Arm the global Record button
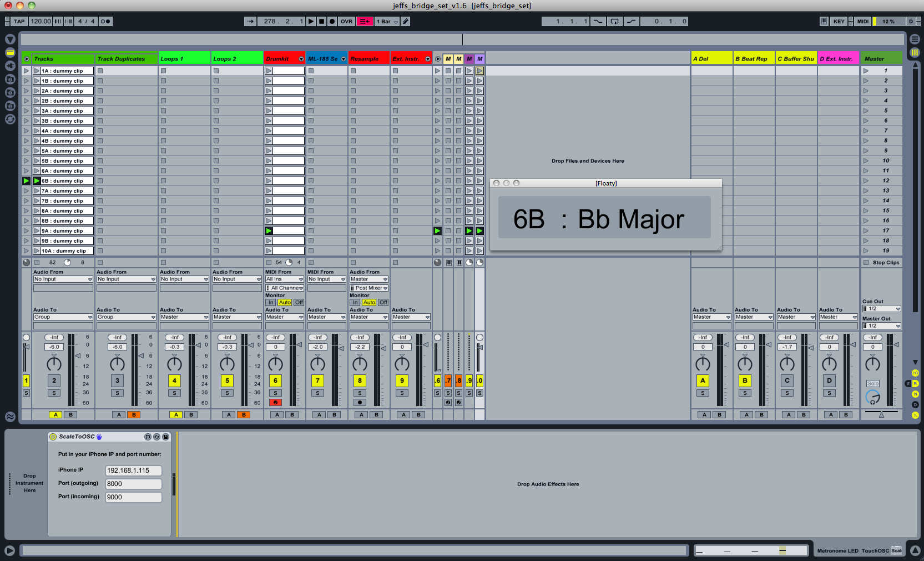924x561 pixels. (332, 21)
